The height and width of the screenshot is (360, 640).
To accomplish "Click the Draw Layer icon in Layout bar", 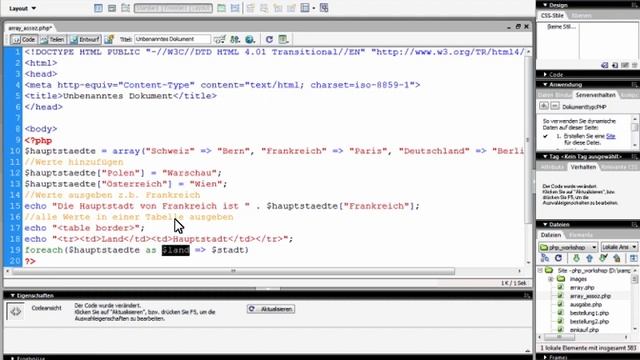I will pos(125,8).
